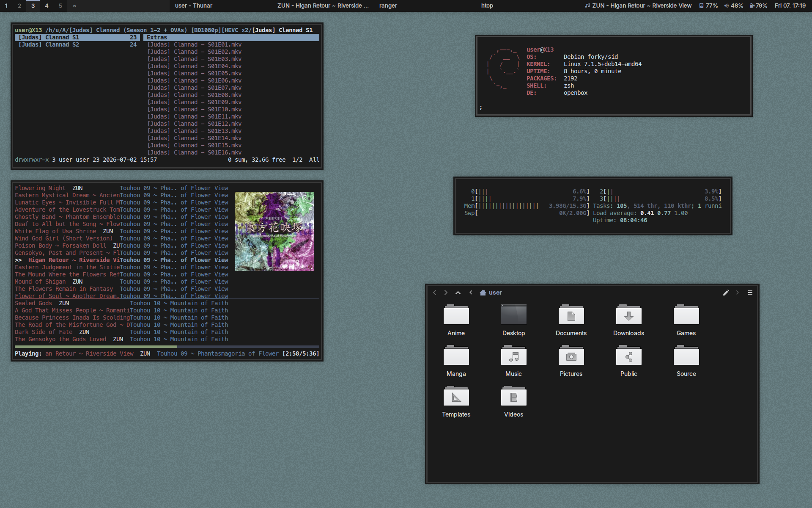Focus the 'ZUN - Higan Retour' window from the top bar
The image size is (812, 508).
(323, 6)
